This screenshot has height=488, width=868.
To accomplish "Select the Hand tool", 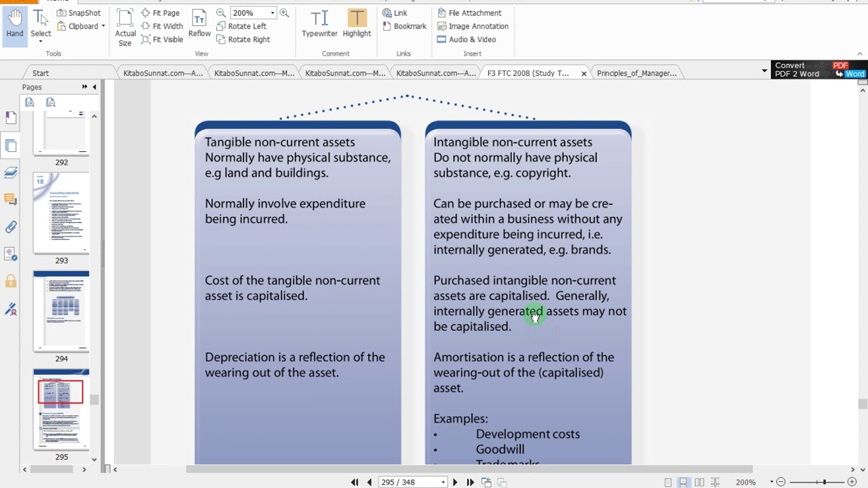I will (x=14, y=24).
